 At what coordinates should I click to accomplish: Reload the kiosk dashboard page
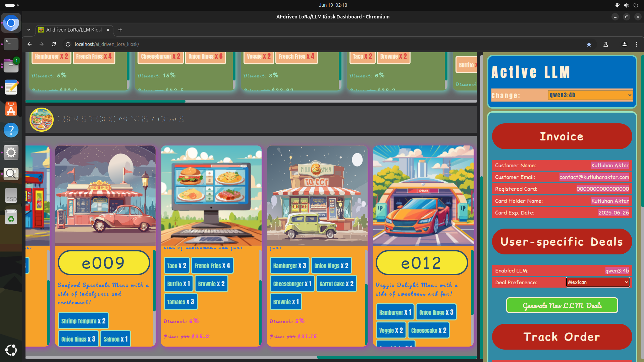(54, 44)
